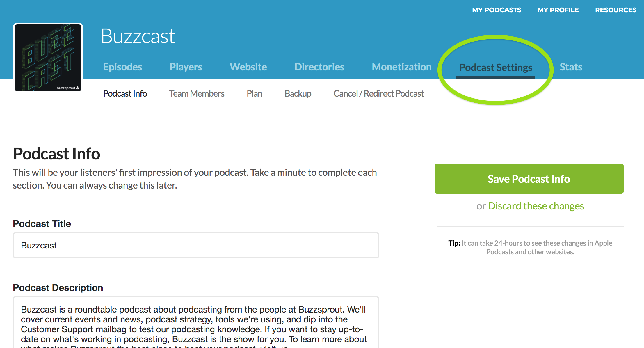Screen dimensions: 644x348
Task: Click into the Podcast Title field
Action: (x=196, y=245)
